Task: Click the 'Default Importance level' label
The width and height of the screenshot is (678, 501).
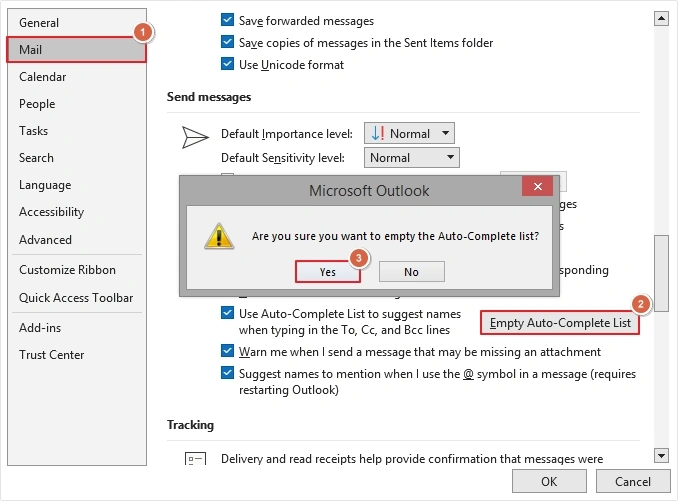Action: point(287,134)
